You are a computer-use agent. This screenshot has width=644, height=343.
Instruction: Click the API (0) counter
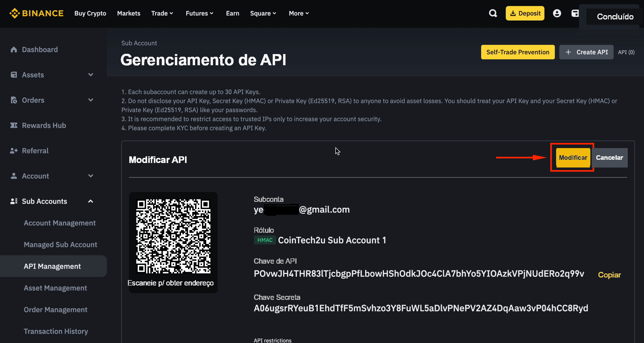coord(626,52)
